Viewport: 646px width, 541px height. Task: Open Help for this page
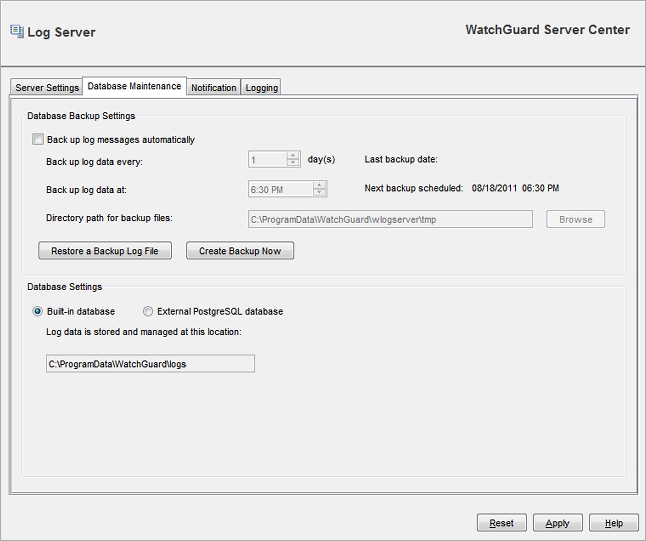[x=614, y=523]
